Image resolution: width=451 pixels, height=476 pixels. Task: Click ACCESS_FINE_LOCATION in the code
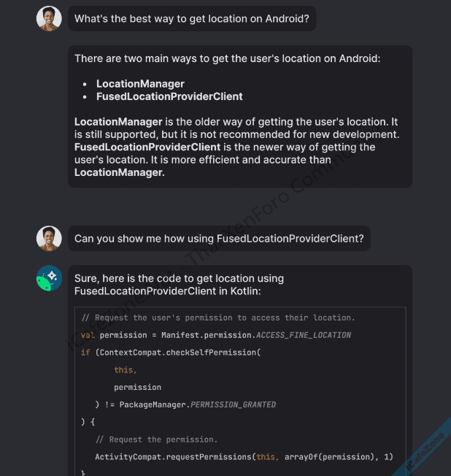[303, 335]
